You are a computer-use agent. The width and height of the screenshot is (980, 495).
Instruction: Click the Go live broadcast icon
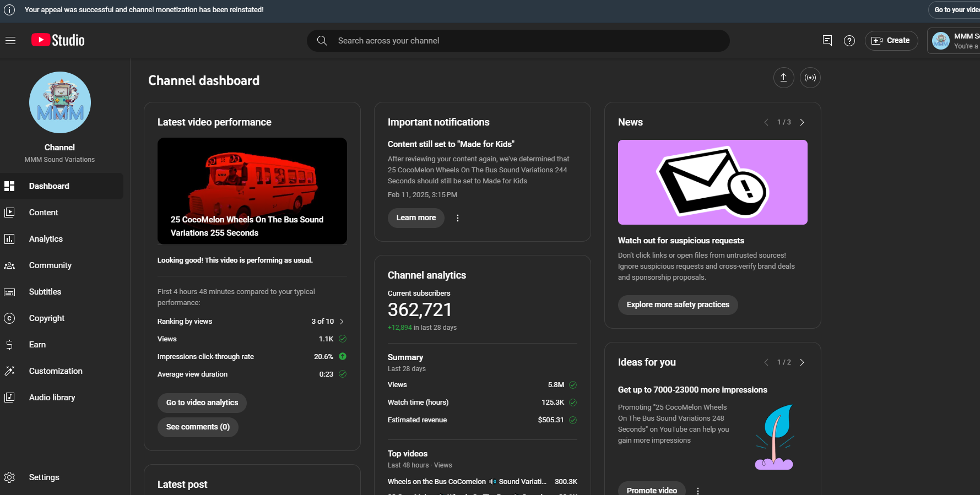tap(810, 78)
